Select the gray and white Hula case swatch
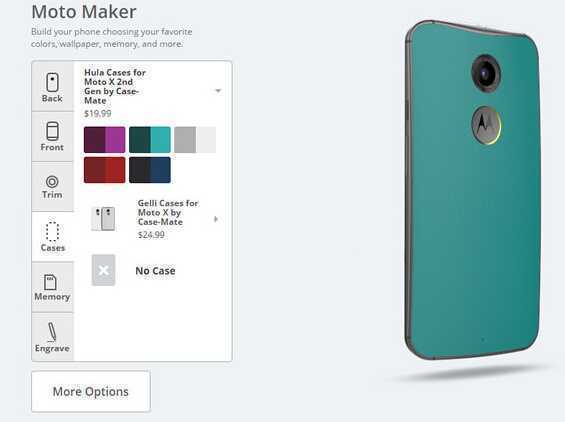Screen dimensions: 565x422 (195, 139)
